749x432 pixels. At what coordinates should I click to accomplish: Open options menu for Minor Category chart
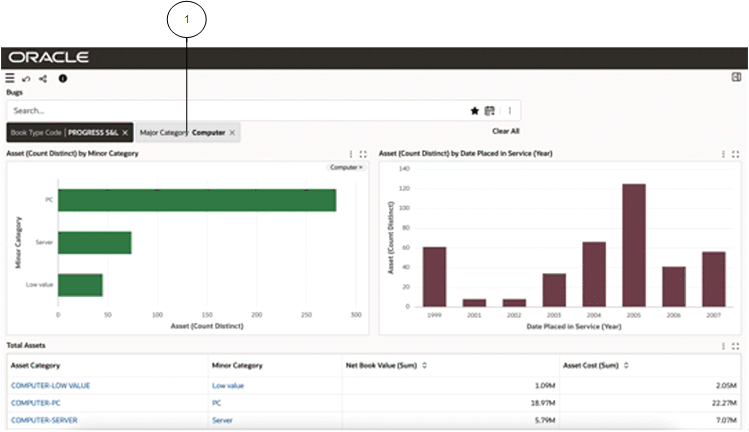click(351, 154)
